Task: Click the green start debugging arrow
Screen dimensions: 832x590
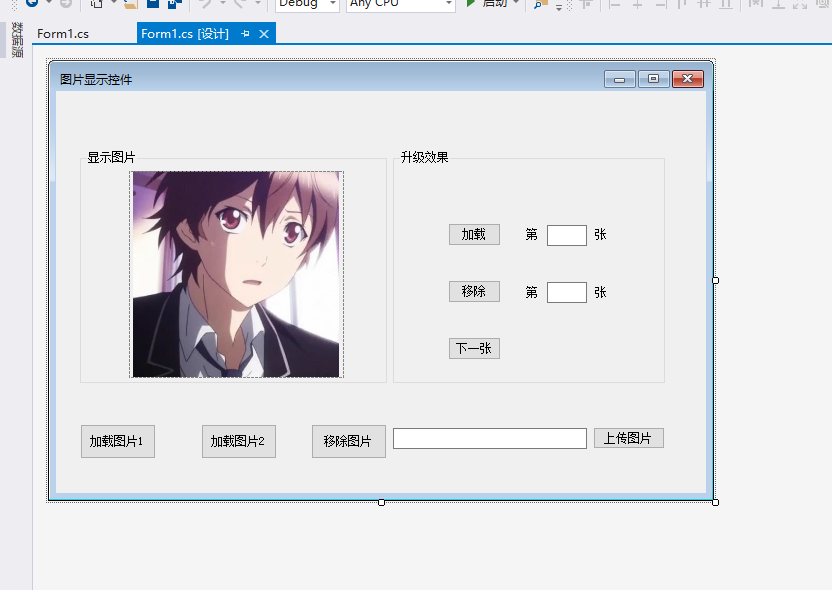Action: [470, 3]
